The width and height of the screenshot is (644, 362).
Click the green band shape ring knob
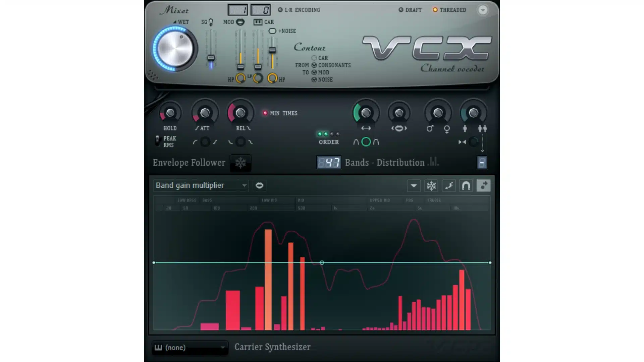[x=366, y=142]
